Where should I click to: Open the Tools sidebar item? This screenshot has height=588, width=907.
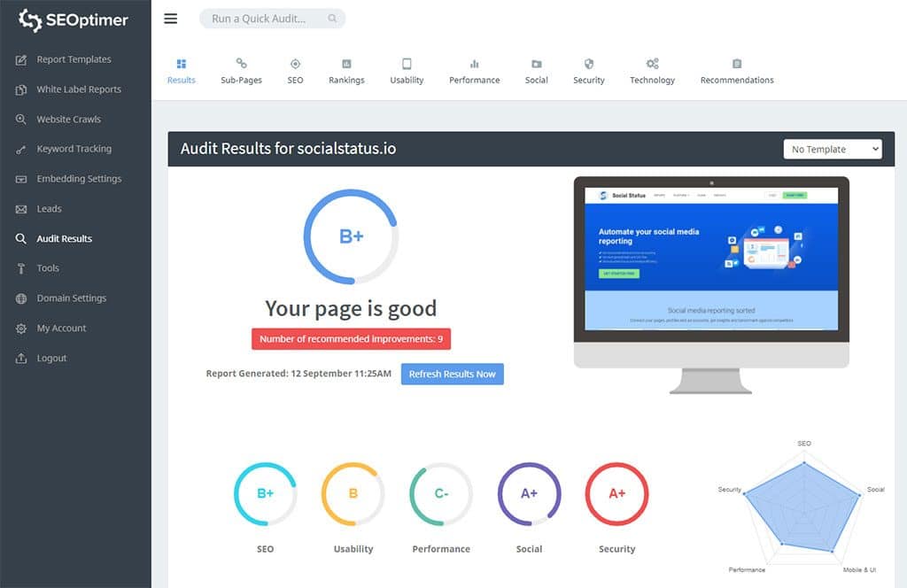[x=48, y=268]
